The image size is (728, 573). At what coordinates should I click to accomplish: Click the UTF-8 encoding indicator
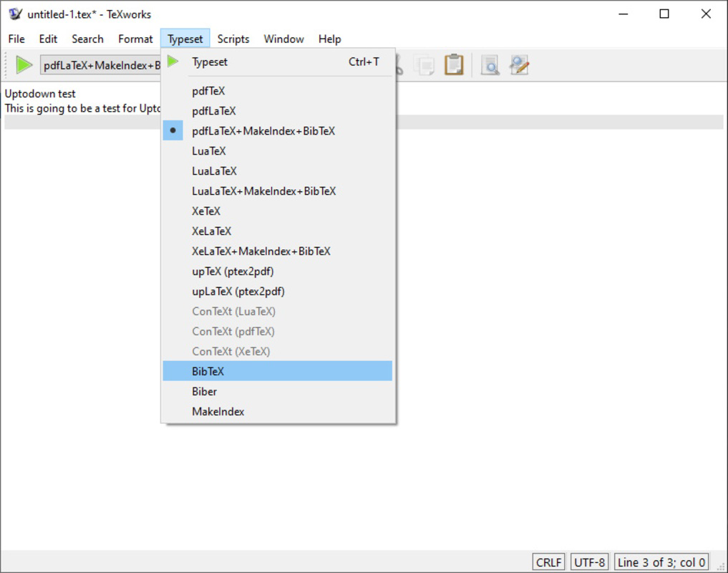[x=589, y=562]
